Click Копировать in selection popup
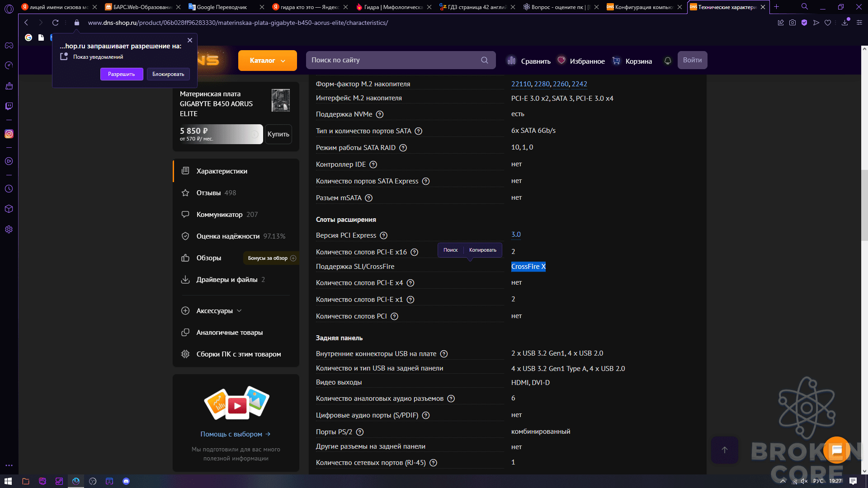This screenshot has width=868, height=488. [483, 250]
